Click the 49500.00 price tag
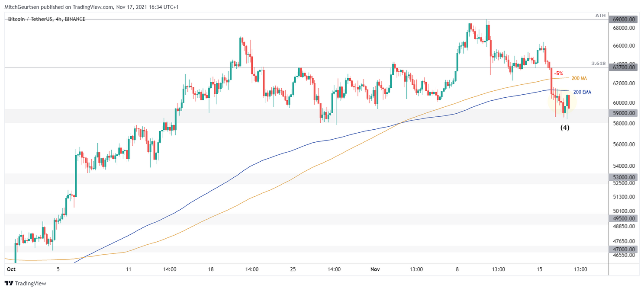Image resolution: width=644 pixels, height=291 pixels. (624, 219)
